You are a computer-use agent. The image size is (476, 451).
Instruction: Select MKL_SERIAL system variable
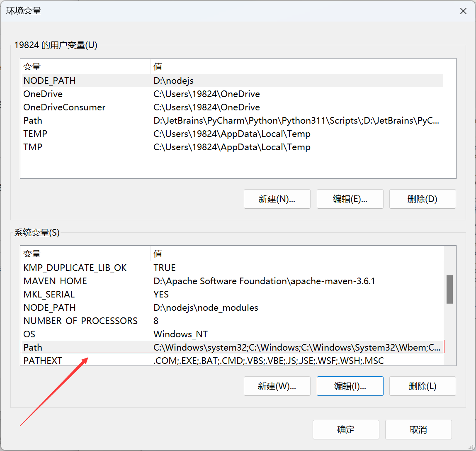click(233, 294)
